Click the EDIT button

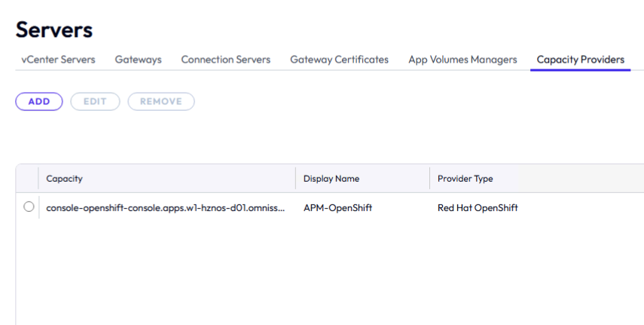tap(95, 102)
